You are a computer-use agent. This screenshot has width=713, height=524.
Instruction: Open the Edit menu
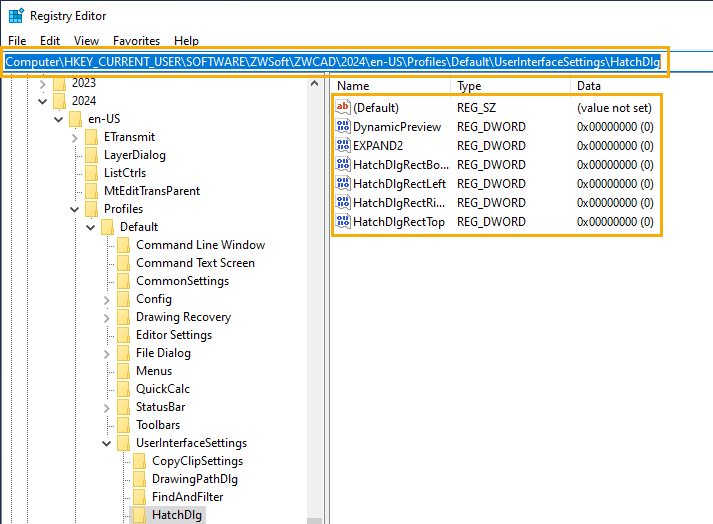tap(50, 41)
